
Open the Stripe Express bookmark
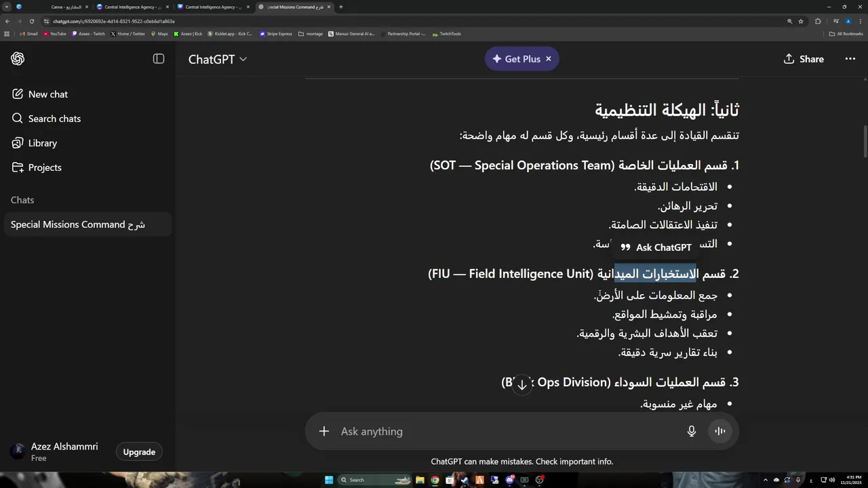(276, 34)
